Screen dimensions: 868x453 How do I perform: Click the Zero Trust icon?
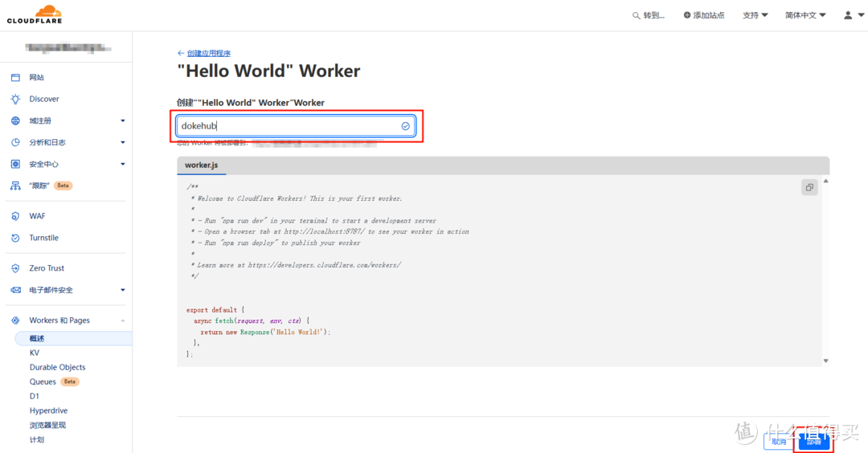tap(15, 268)
